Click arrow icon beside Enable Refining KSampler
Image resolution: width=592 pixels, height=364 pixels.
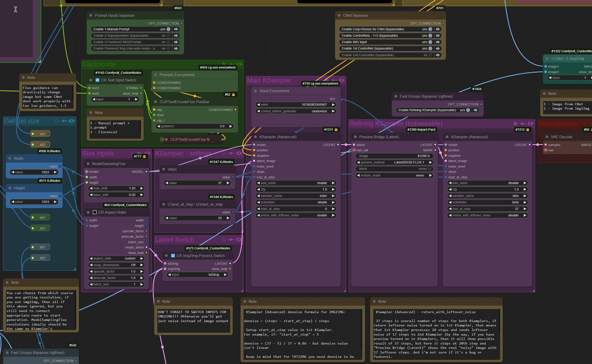[x=476, y=110]
